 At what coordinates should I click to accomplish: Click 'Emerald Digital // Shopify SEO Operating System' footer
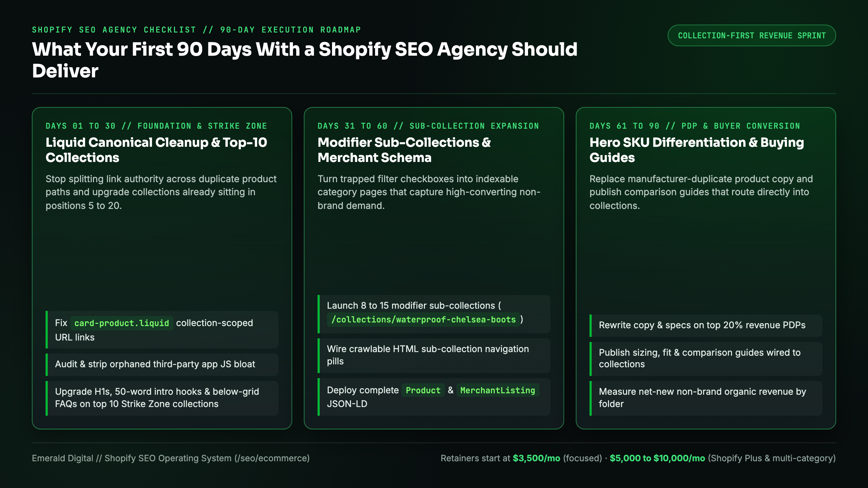(171, 458)
